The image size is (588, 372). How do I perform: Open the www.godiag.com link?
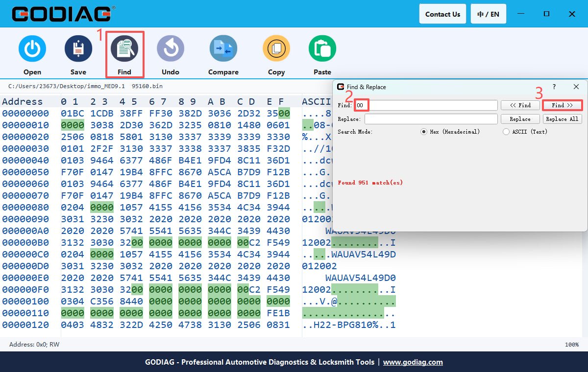[413, 362]
